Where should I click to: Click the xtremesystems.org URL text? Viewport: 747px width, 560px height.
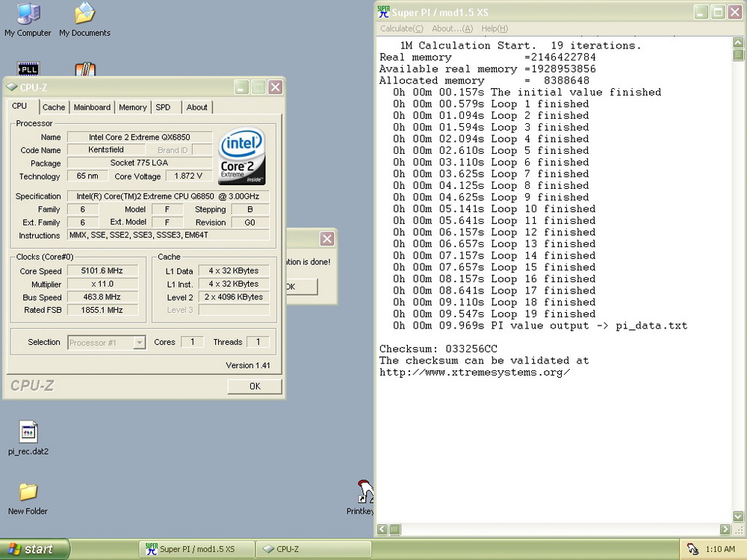click(474, 373)
